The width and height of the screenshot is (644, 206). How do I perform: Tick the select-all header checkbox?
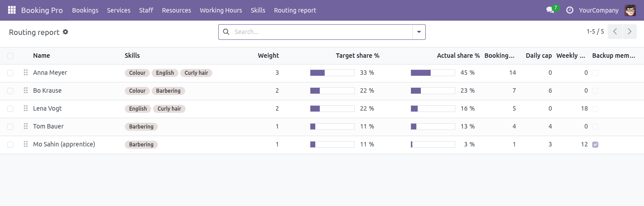click(x=10, y=56)
